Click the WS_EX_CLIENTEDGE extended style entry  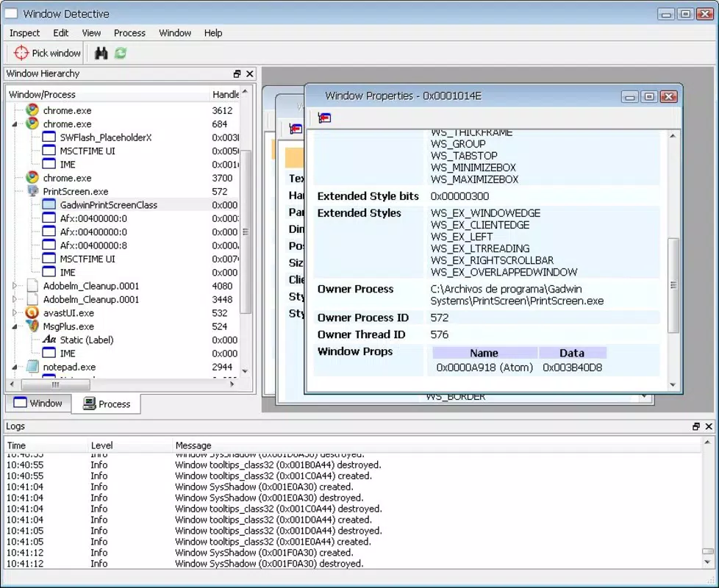pyautogui.click(x=479, y=225)
